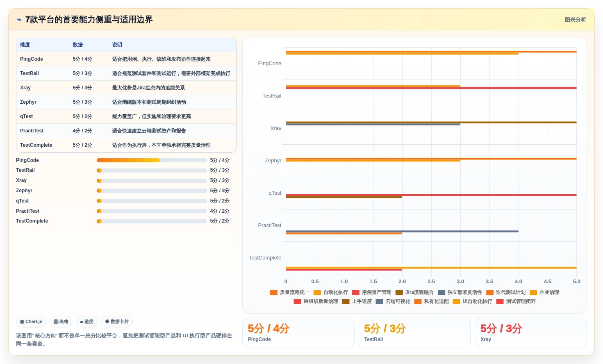Toggle the UI自动化执行 legend swatch

[457, 302]
